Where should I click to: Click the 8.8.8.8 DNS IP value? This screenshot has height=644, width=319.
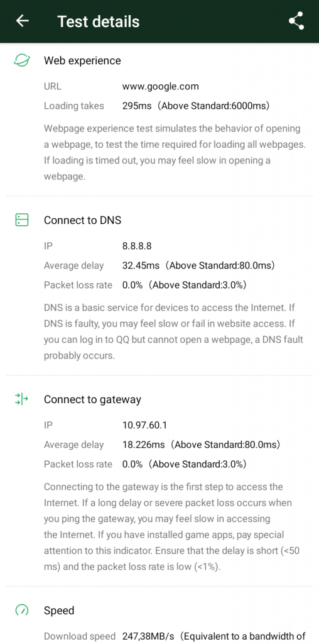click(137, 246)
